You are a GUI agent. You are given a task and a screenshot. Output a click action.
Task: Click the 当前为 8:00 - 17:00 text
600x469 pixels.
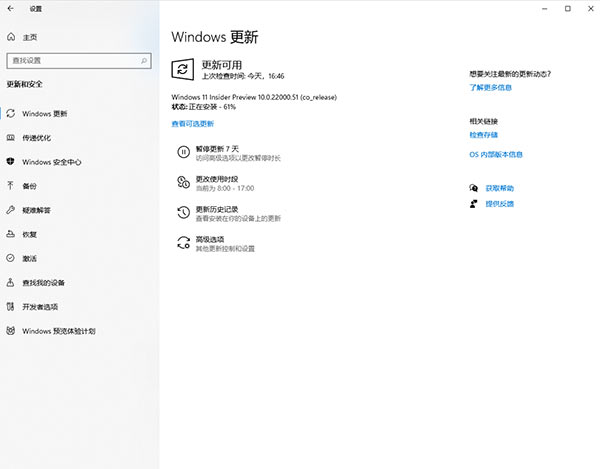tap(225, 188)
